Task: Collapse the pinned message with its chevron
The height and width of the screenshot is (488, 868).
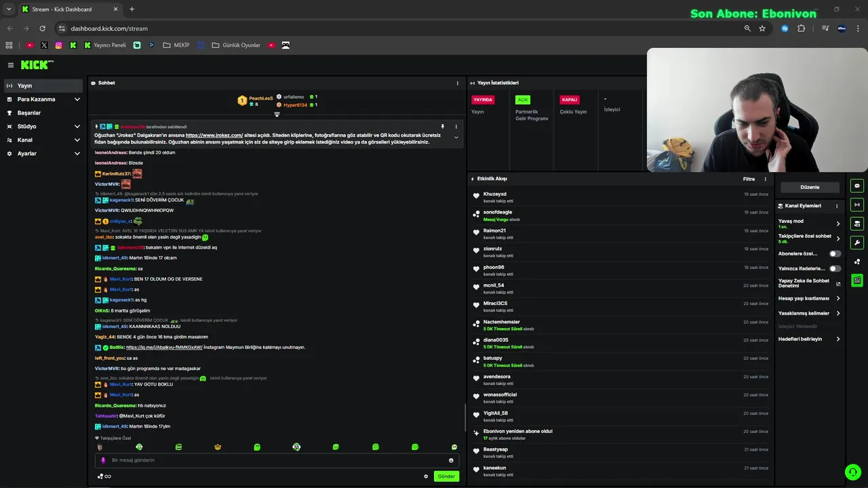Action: tap(456, 138)
